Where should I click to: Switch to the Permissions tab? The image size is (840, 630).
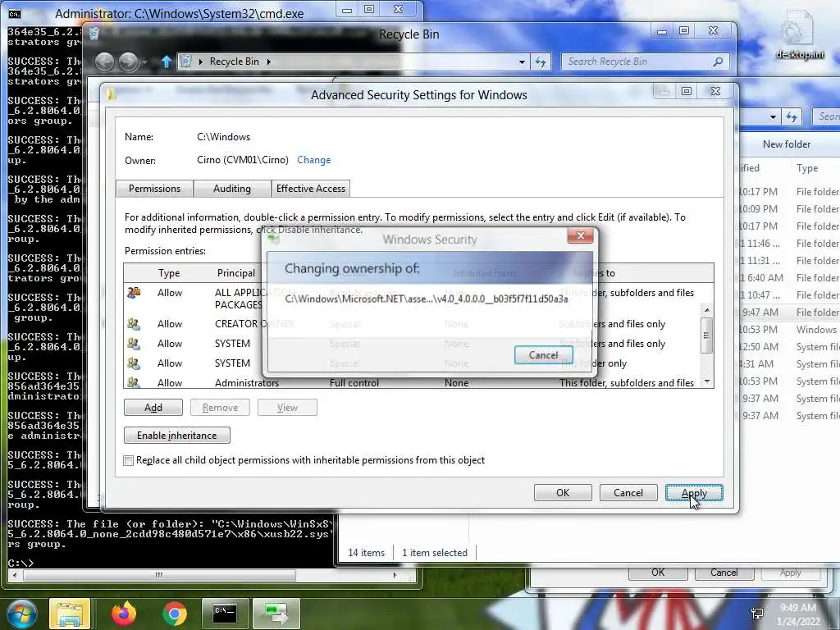(154, 189)
